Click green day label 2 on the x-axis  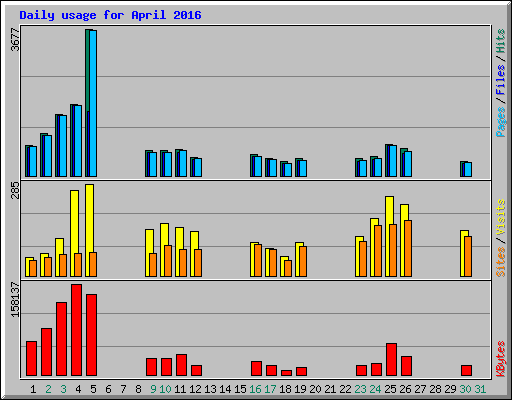pyautogui.click(x=48, y=389)
